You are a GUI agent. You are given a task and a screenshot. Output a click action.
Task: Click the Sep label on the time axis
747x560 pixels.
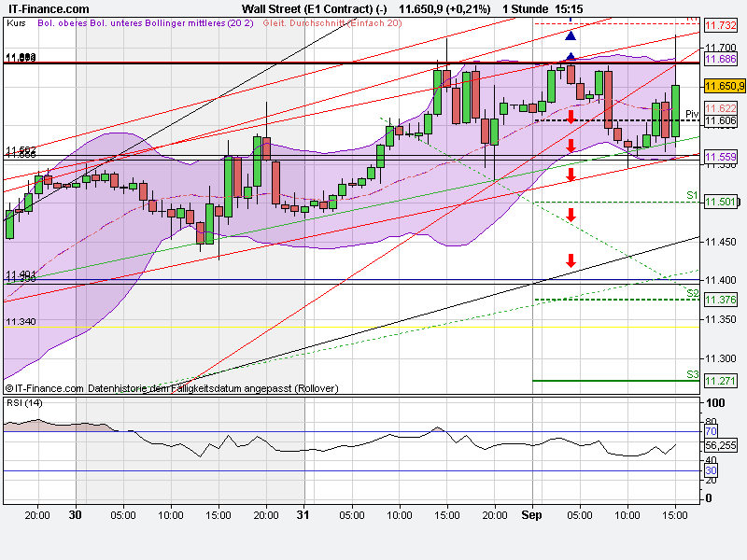(x=533, y=513)
